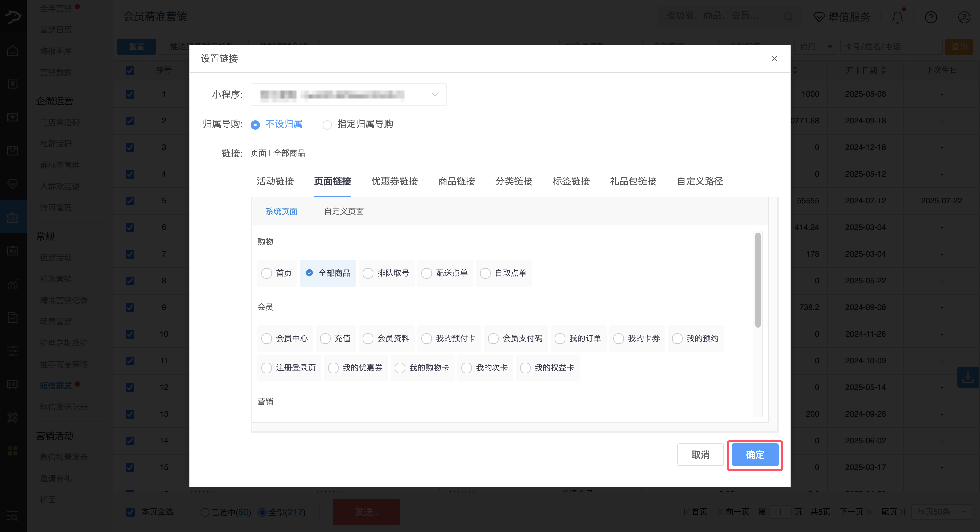The height and width of the screenshot is (532, 980).
Task: Switch to the 标签链接 tab
Action: point(571,181)
